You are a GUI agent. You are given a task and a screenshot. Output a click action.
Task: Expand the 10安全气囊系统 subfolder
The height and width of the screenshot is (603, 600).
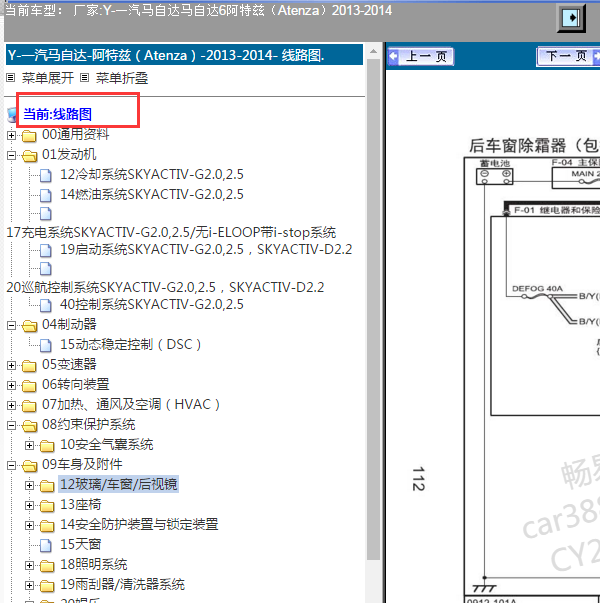[x=29, y=445]
